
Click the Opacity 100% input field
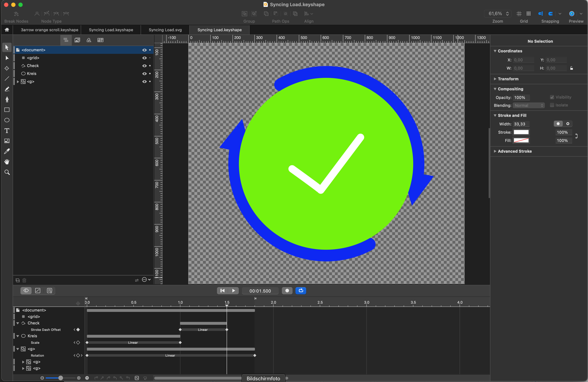click(x=521, y=98)
